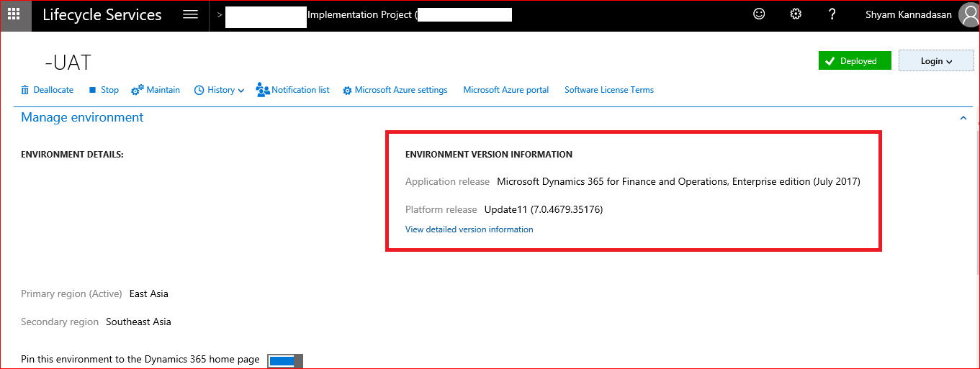This screenshot has height=369, width=980.
Task: Open the settings gear icon
Action: click(796, 14)
